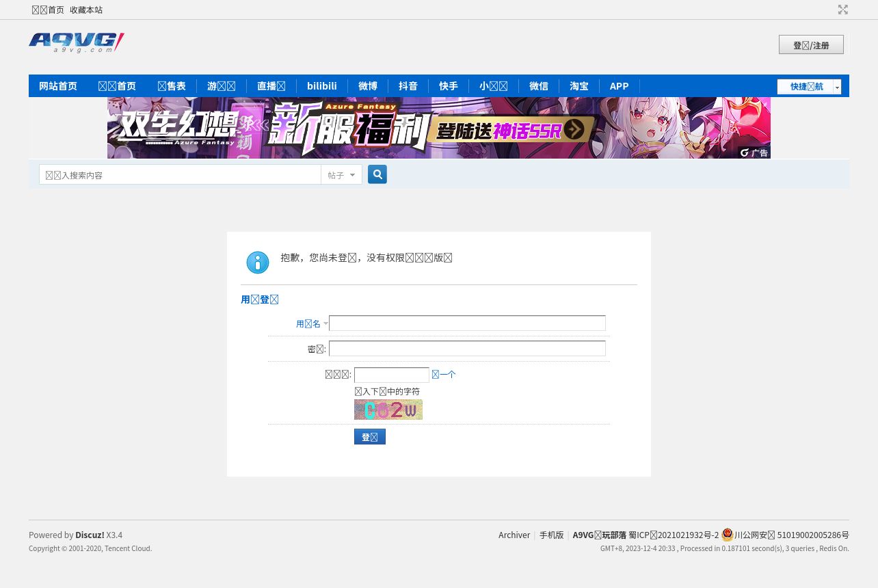This screenshot has width=878, height=588.
Task: Click the ad marker icon on banner
Action: tap(754, 152)
